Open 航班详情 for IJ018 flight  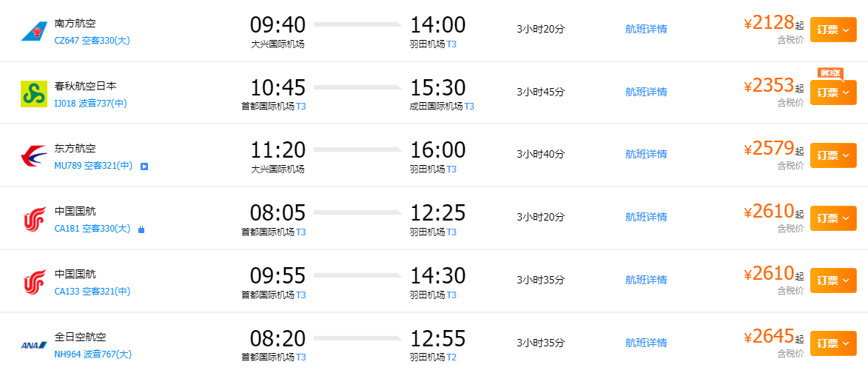point(646,92)
